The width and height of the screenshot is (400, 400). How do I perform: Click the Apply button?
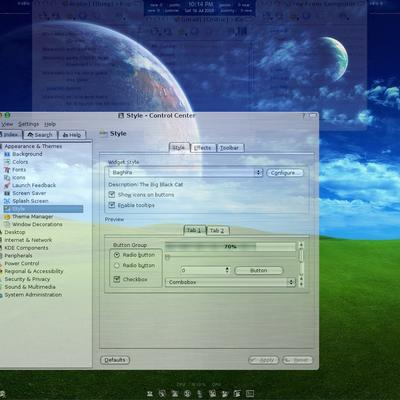(263, 360)
